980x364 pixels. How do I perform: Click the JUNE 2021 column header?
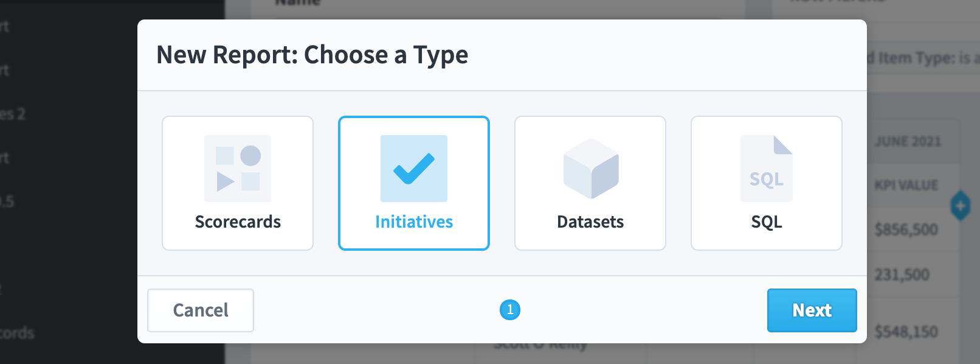point(908,142)
